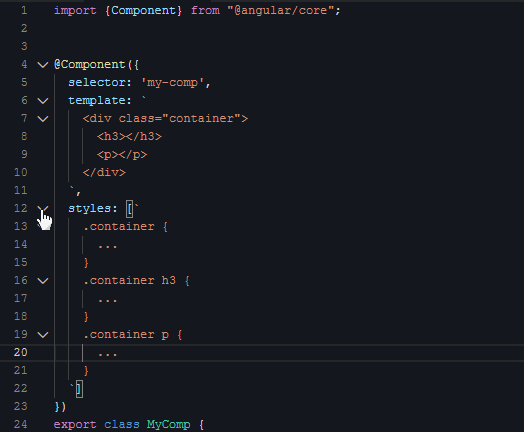Click the highlighted opening bracket after styles
Screen dimensions: 524x432
[x=129, y=209]
